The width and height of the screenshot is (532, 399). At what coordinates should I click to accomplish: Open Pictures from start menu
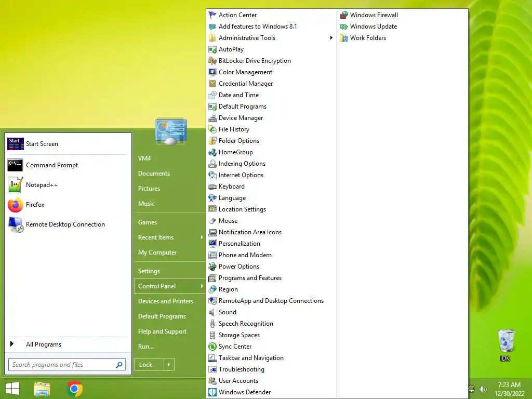149,188
